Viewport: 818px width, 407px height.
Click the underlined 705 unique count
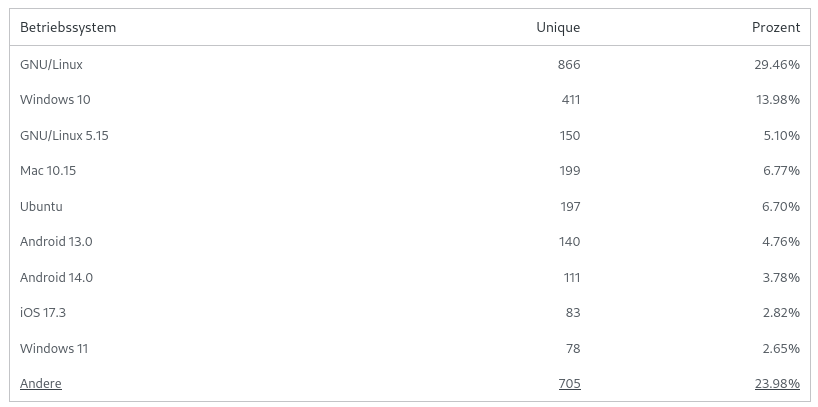(569, 384)
